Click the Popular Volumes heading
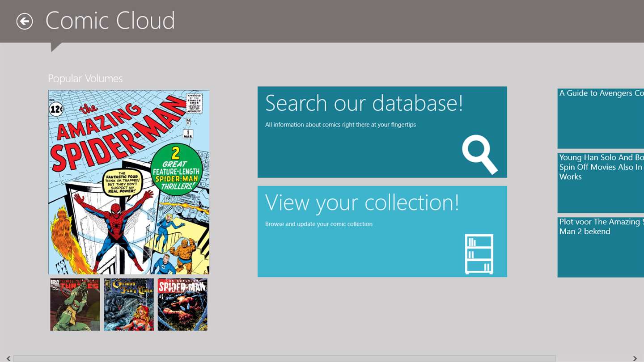The height and width of the screenshot is (362, 644). point(85,79)
